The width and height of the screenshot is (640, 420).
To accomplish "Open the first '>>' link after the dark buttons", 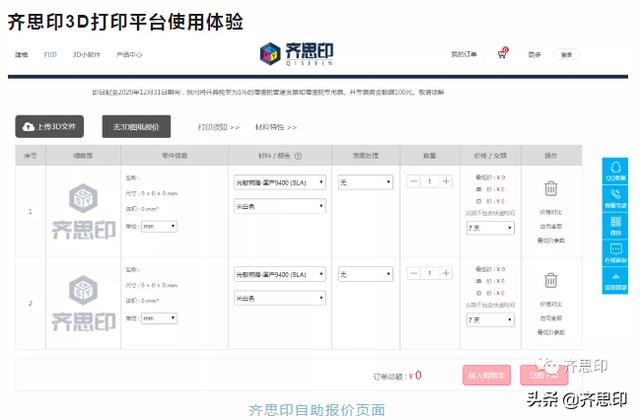I will [219, 127].
